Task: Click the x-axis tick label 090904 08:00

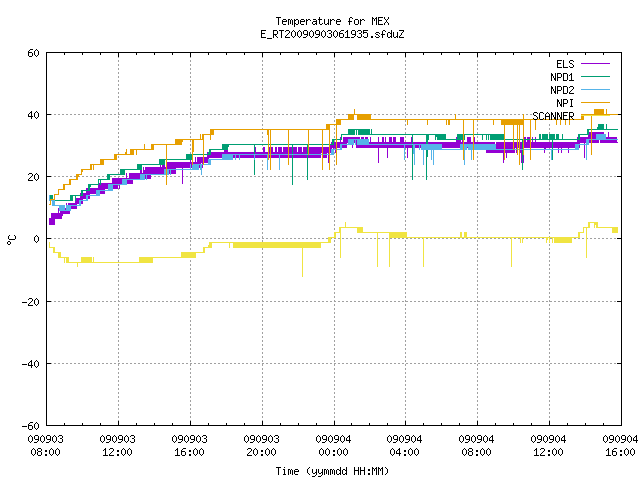Action: click(x=476, y=446)
